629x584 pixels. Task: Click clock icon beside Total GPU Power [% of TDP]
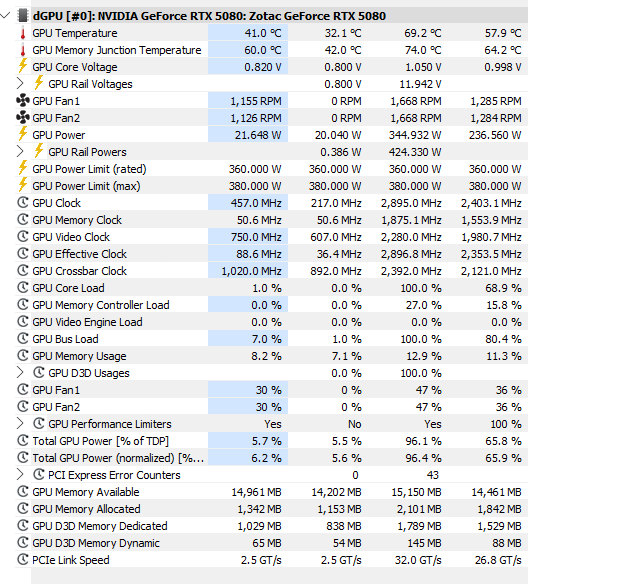pyautogui.click(x=23, y=440)
